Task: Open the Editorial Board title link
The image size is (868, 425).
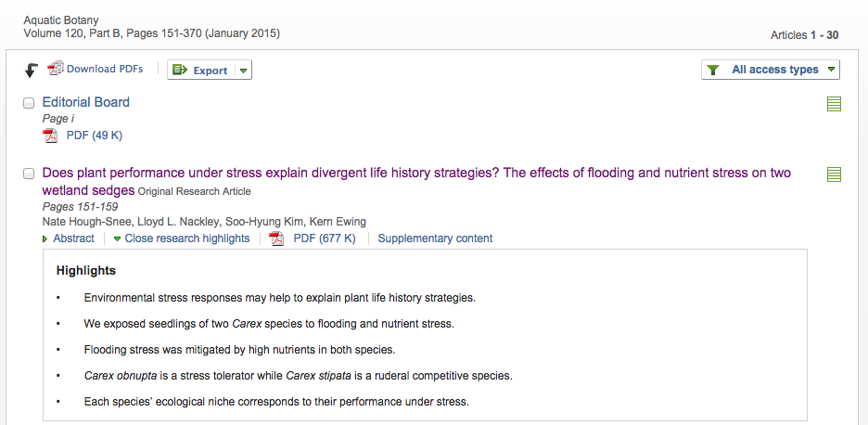Action: point(86,102)
